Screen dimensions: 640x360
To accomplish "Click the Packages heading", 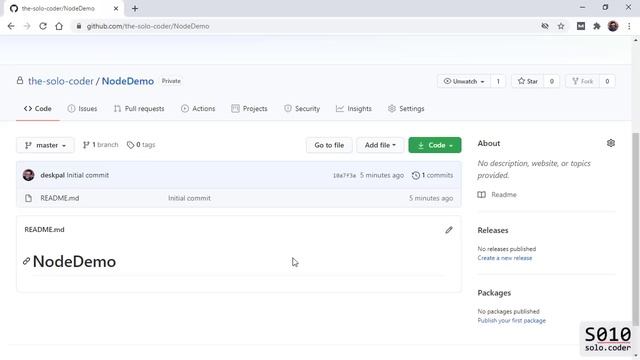I will 494,293.
